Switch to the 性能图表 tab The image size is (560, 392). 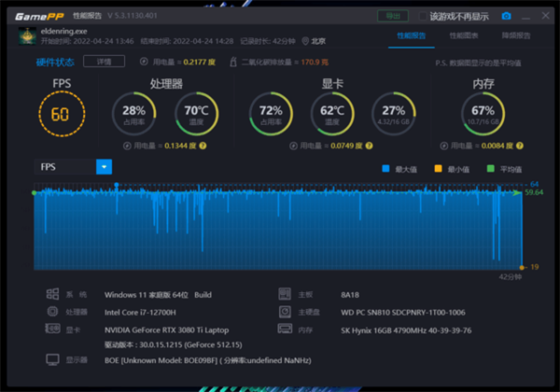463,35
